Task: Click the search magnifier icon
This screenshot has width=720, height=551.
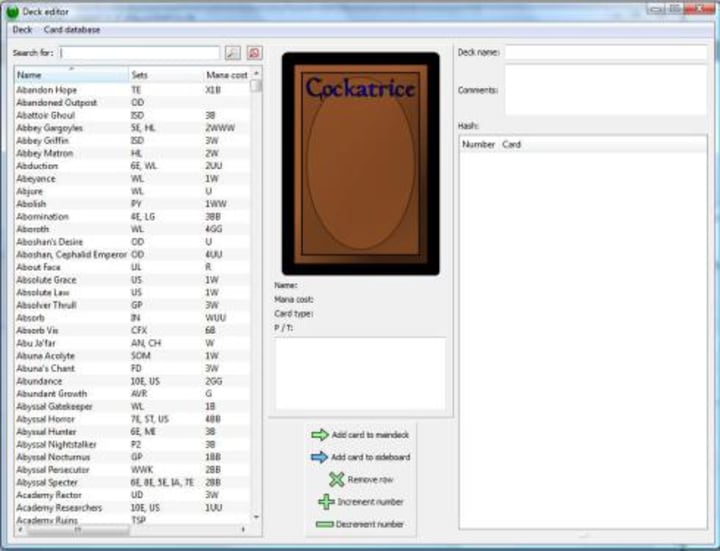Action: 233,53
